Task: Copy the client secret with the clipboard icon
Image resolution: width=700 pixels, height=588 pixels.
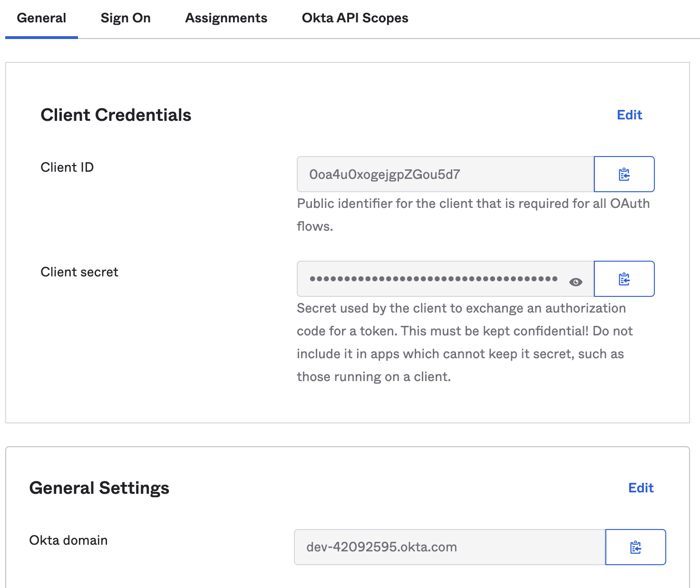Action: click(x=624, y=279)
